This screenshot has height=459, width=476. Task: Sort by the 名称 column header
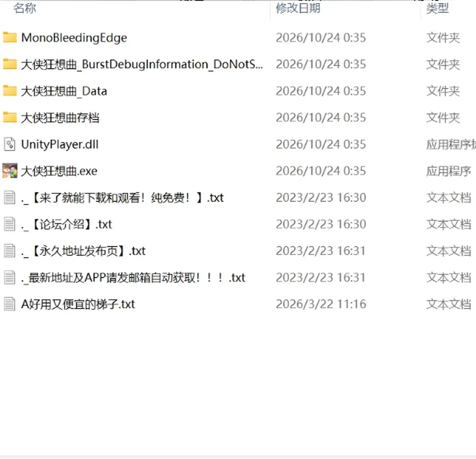click(x=25, y=8)
